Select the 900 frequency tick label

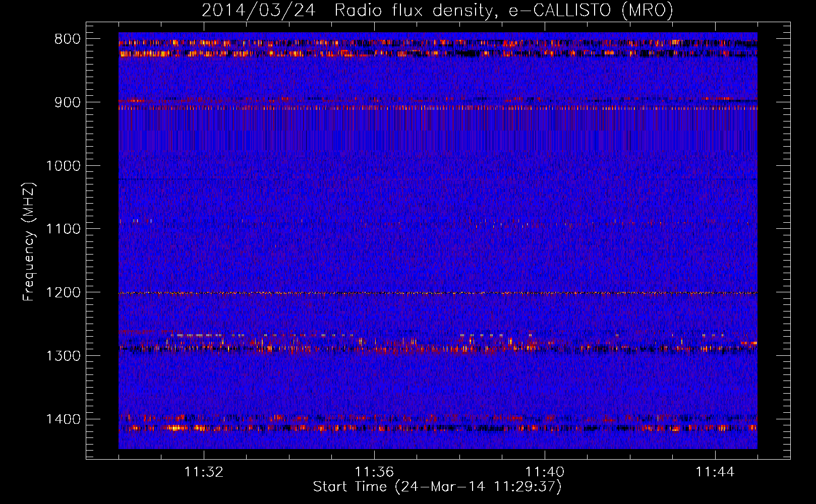(x=67, y=102)
